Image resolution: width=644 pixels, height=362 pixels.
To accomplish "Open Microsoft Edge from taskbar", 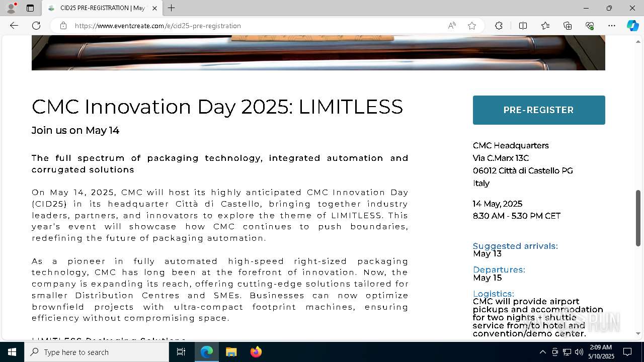I will (x=207, y=352).
